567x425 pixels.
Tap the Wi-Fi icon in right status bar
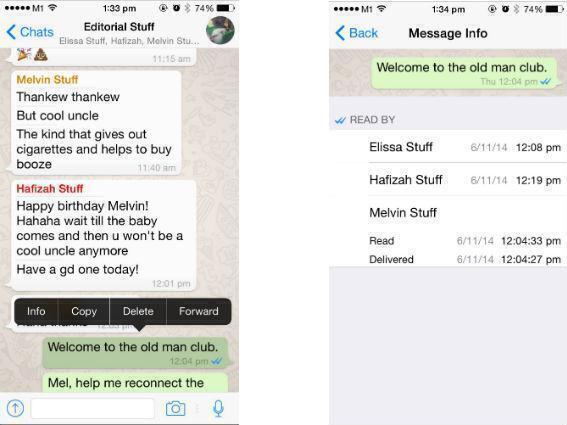click(381, 8)
